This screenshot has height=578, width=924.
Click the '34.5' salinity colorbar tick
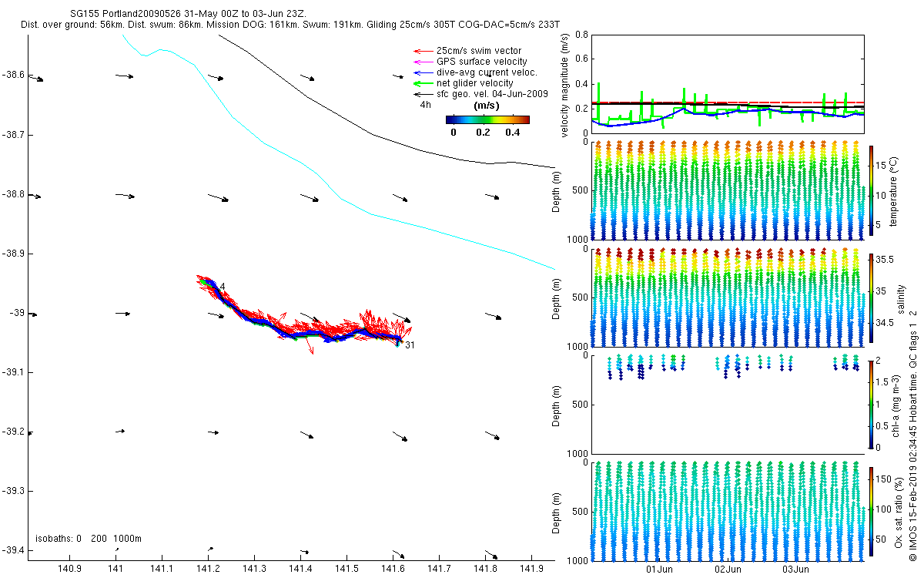coord(885,323)
